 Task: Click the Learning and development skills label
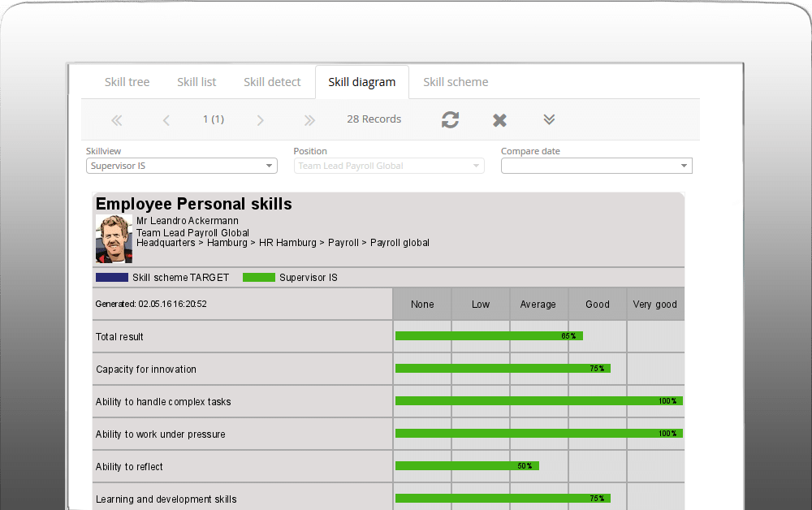pos(166,499)
